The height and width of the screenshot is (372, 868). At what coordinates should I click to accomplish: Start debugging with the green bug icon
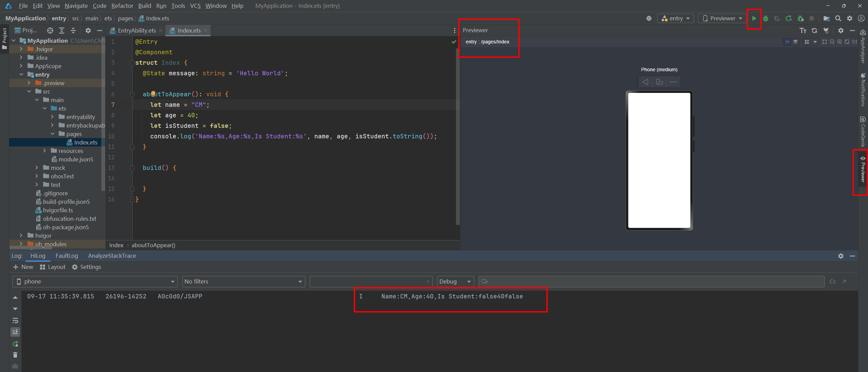pyautogui.click(x=766, y=19)
